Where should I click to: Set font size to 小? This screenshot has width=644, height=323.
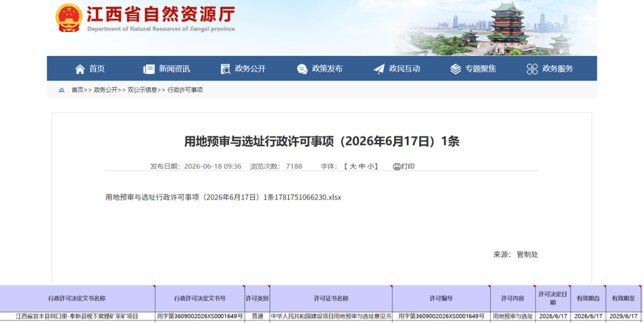(370, 167)
